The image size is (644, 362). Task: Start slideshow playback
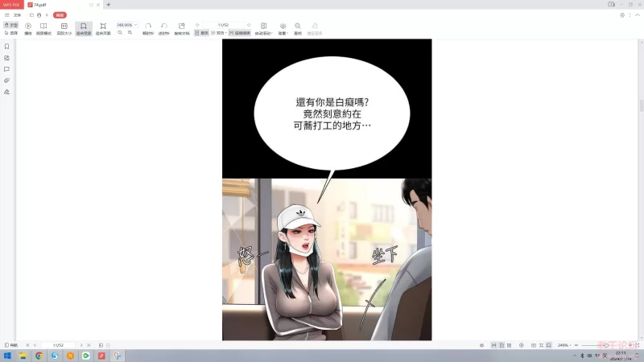[28, 29]
